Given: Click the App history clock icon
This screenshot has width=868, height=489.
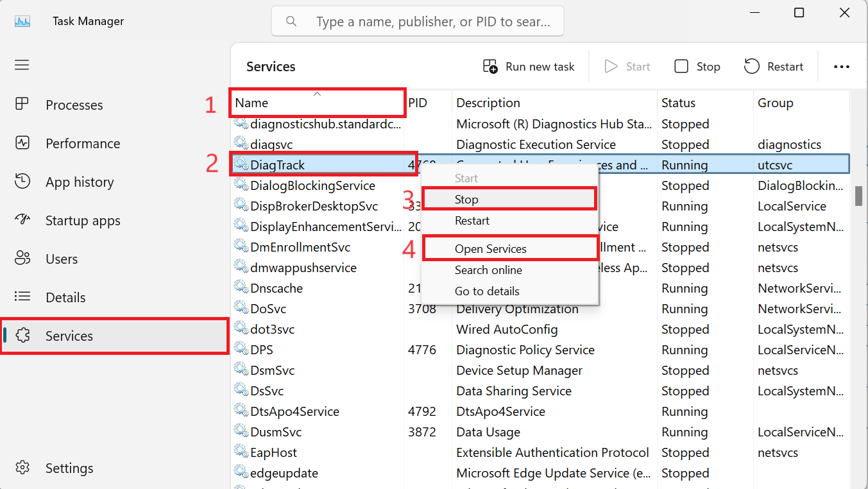Looking at the screenshot, I should click(22, 182).
